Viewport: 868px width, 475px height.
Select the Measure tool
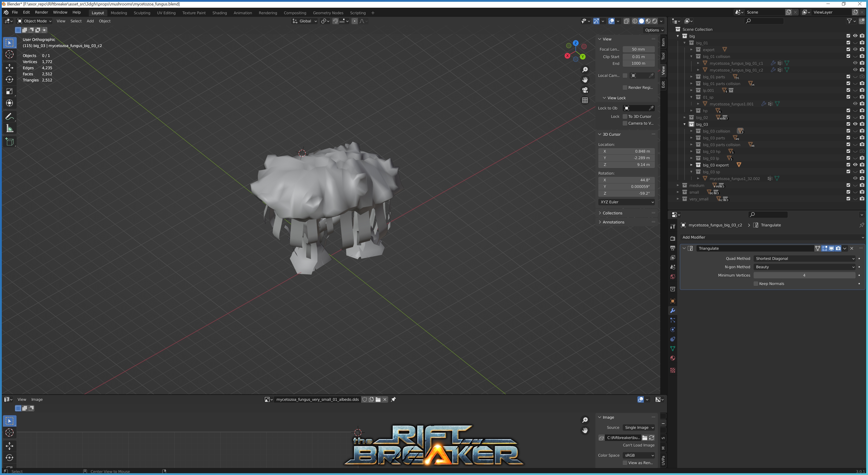9,128
